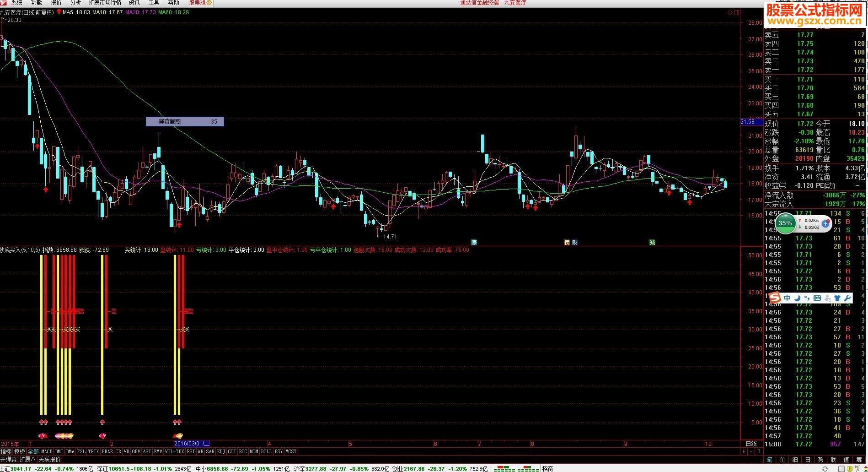Select the 指标 tab
Image resolution: width=868 pixels, height=472 pixels.
click(5, 451)
